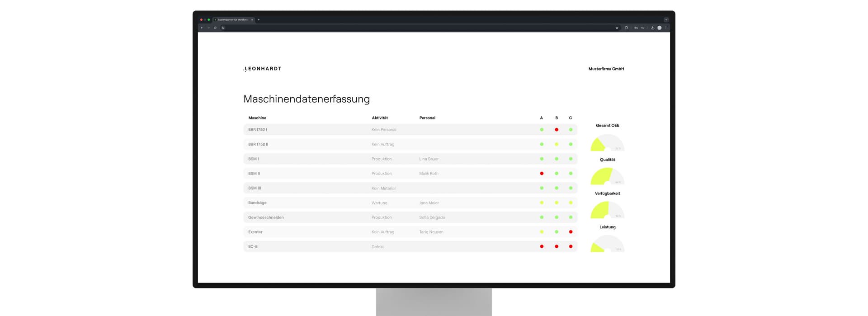Open the browser extensions icon
Viewport: 868px width, 316px height.
626,28
